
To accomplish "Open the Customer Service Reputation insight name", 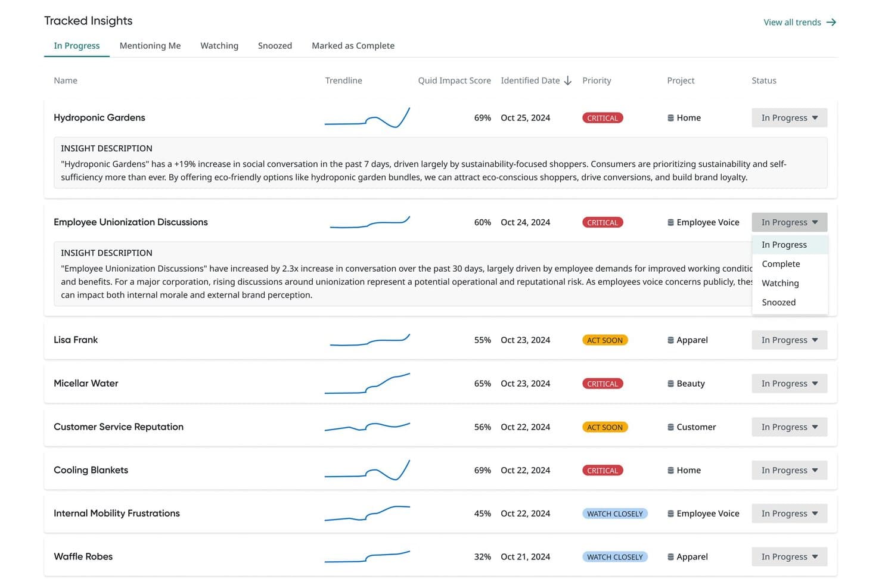I will (x=119, y=427).
